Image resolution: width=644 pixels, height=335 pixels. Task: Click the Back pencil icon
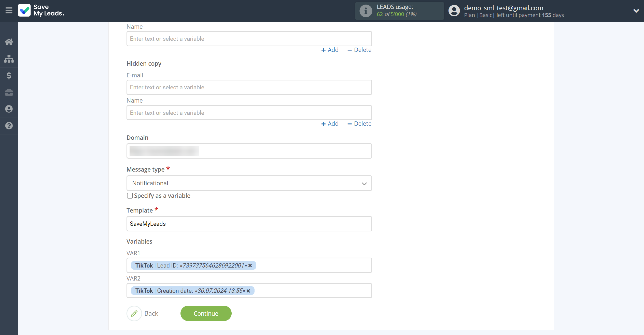pos(134,313)
